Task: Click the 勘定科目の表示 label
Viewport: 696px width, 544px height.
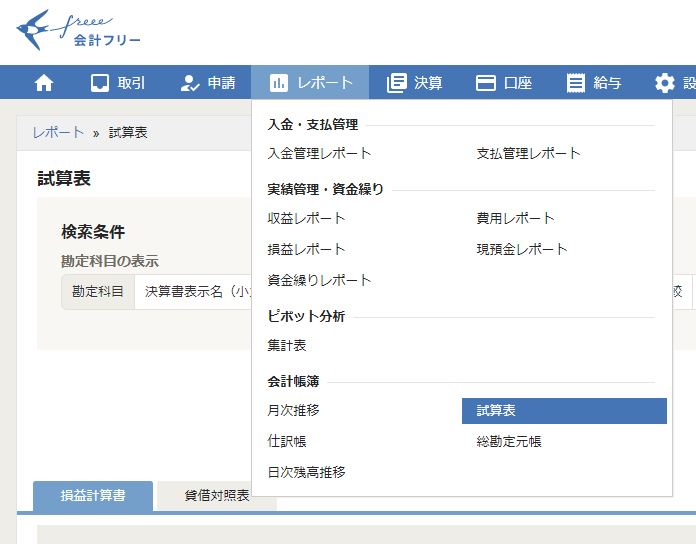Action: (x=110, y=261)
